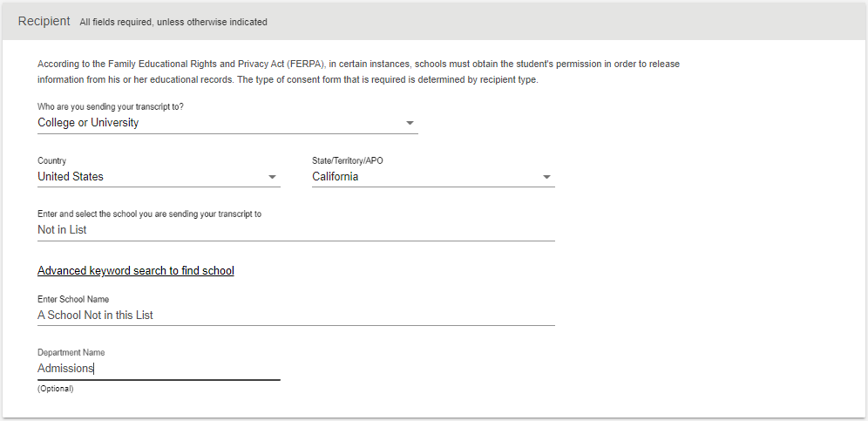
Task: Click the 'Recipient' section heading
Action: coord(44,21)
